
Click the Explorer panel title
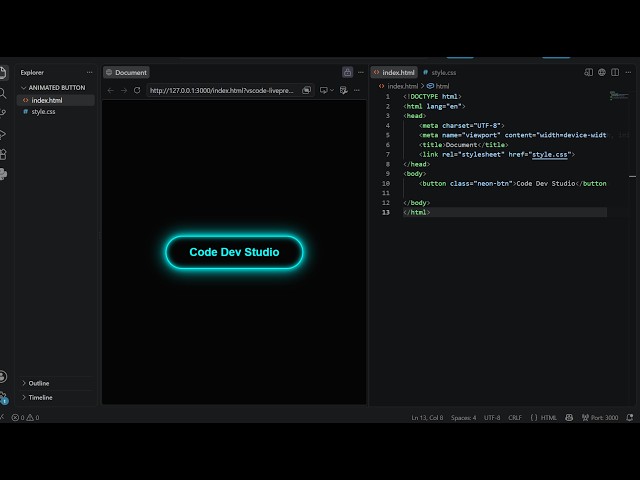coord(32,72)
